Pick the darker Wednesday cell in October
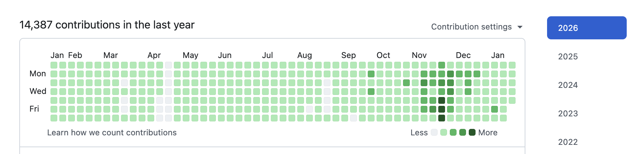644x154 pixels. point(371,92)
